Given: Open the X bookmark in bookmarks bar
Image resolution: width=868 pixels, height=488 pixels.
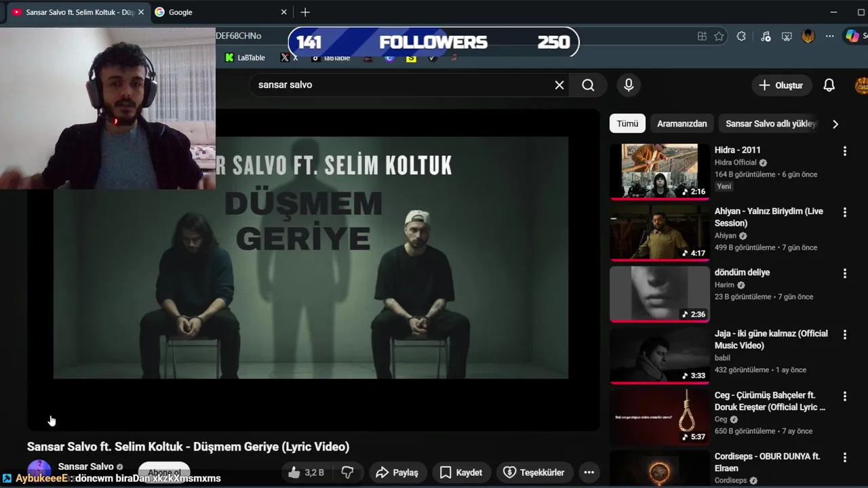Looking at the screenshot, I should pyautogui.click(x=289, y=58).
